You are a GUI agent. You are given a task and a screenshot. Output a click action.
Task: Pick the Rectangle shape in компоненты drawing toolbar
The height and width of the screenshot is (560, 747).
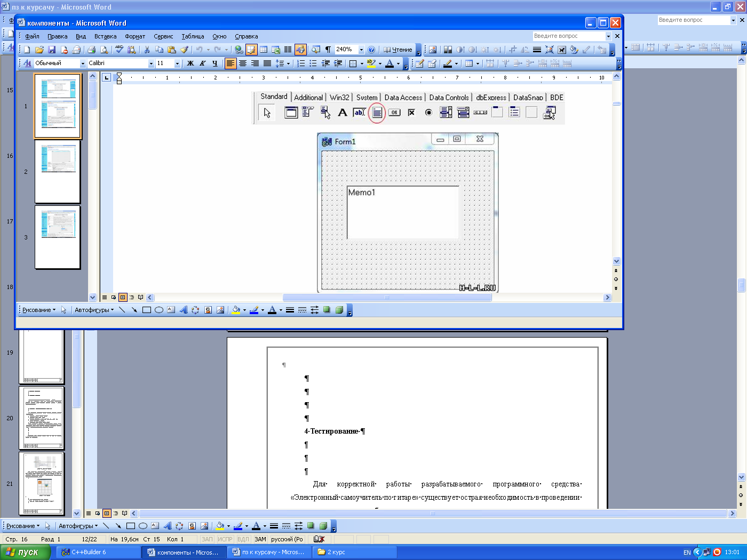[x=147, y=310]
